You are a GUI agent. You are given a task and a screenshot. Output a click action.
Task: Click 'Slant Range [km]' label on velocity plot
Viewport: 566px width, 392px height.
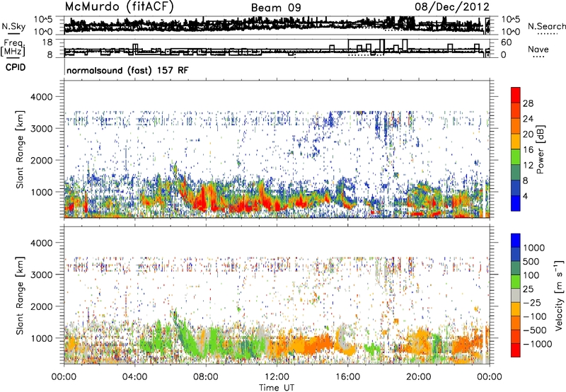click(x=20, y=295)
